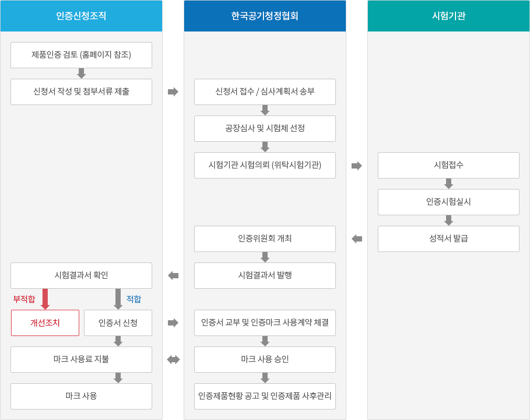This screenshot has width=530, height=420.
Task: Choose the 공장심사 및 시험체 선정 step
Action: pyautogui.click(x=265, y=129)
